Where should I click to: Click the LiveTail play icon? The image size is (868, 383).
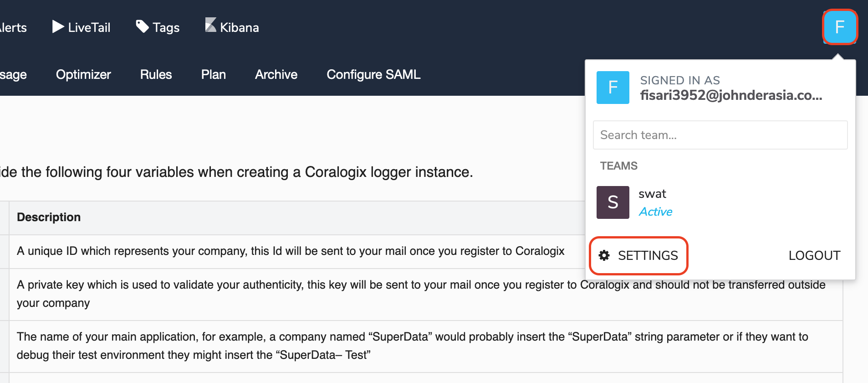58,27
